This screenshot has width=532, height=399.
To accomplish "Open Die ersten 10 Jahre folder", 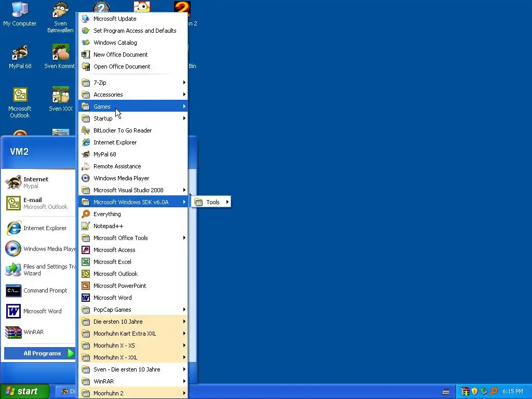I will (x=133, y=322).
